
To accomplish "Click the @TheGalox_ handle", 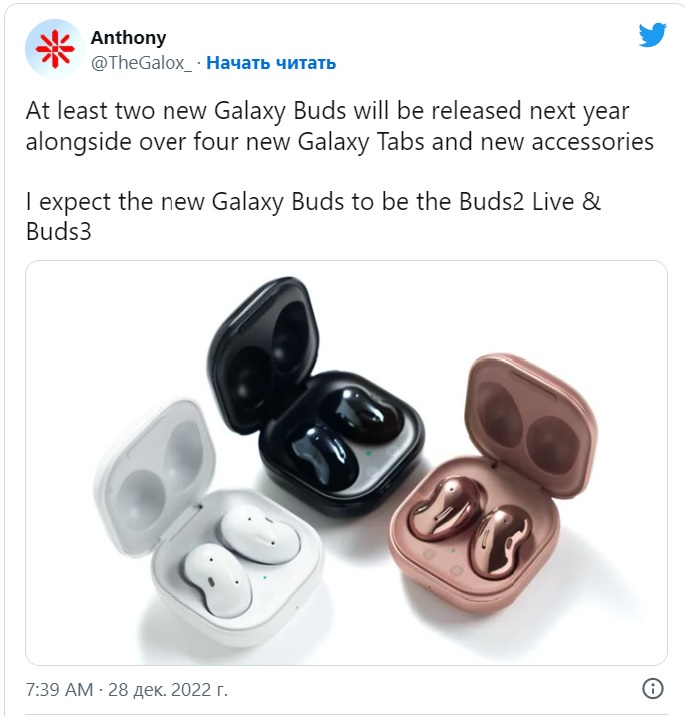I will (141, 63).
